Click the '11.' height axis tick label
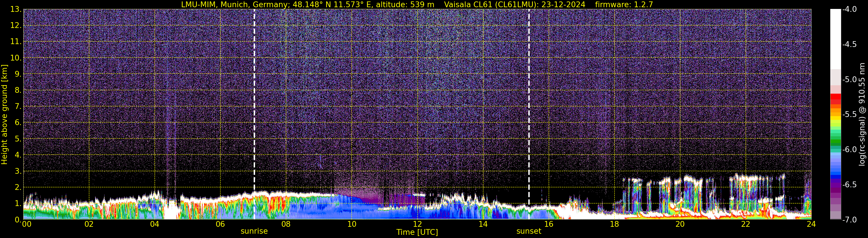Screen dimensions: 868x238 pyautogui.click(x=16, y=42)
